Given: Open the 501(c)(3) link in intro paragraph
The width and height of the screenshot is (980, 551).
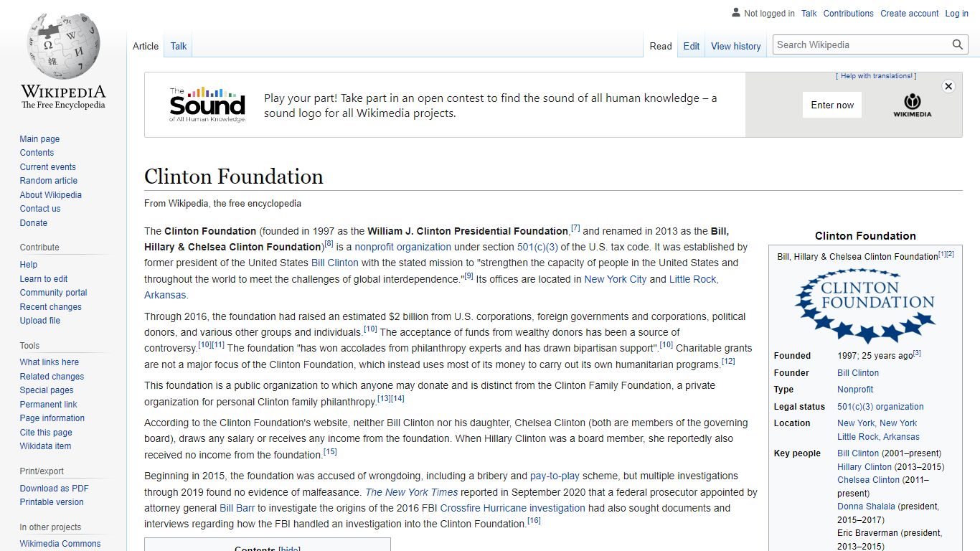Looking at the screenshot, I should [537, 247].
